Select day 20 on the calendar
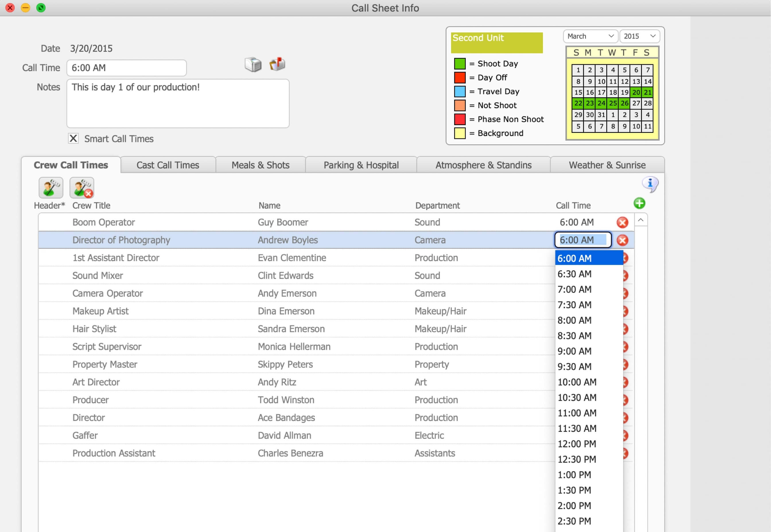This screenshot has height=532, width=771. [636, 92]
